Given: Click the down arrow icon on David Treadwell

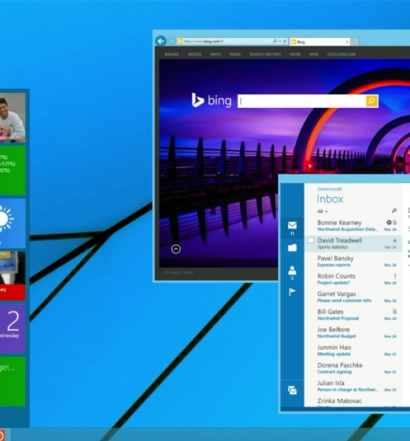Looking at the screenshot, I should (395, 240).
